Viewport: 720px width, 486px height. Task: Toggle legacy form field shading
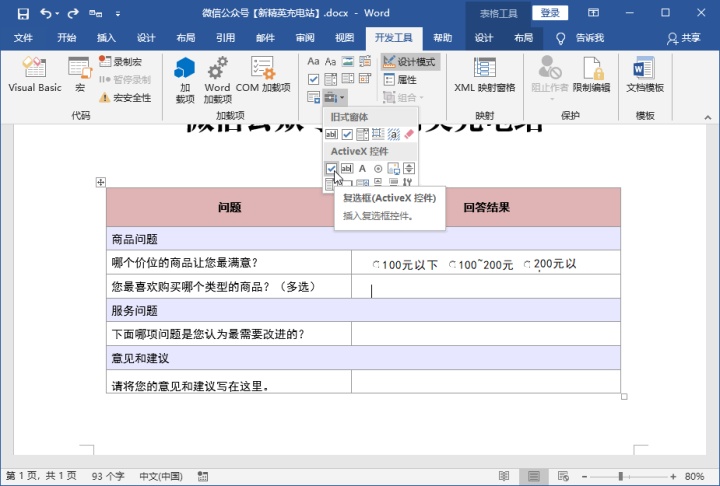click(x=394, y=134)
